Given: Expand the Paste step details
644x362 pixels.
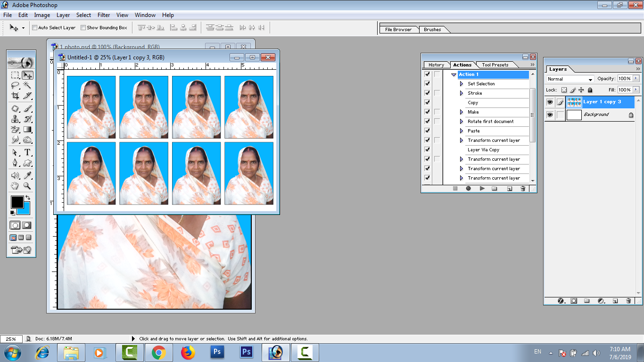Looking at the screenshot, I should (x=462, y=131).
